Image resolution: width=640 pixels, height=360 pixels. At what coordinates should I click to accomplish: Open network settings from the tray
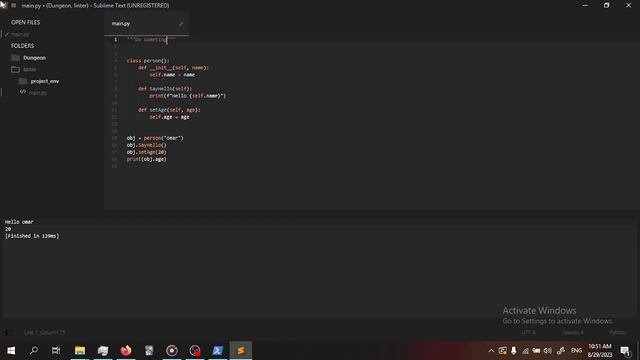525,351
